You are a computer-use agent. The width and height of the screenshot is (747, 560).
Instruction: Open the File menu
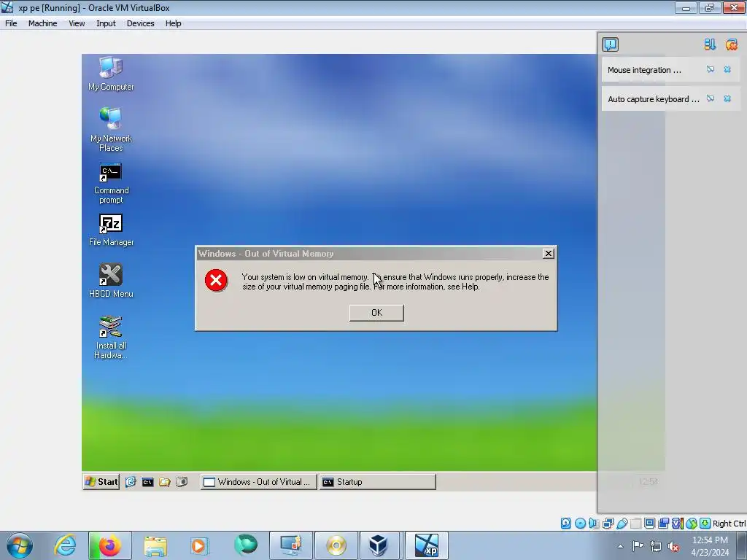pyautogui.click(x=11, y=23)
